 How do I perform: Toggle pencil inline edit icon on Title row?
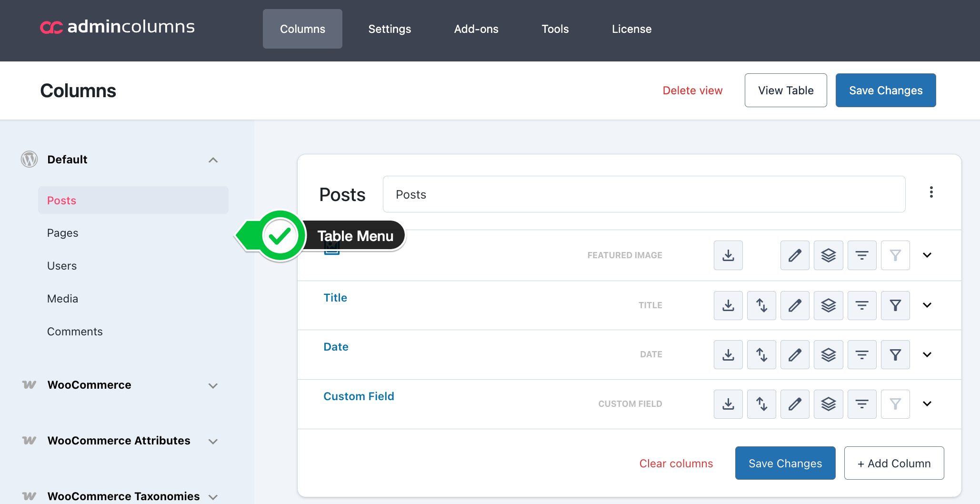pos(795,305)
